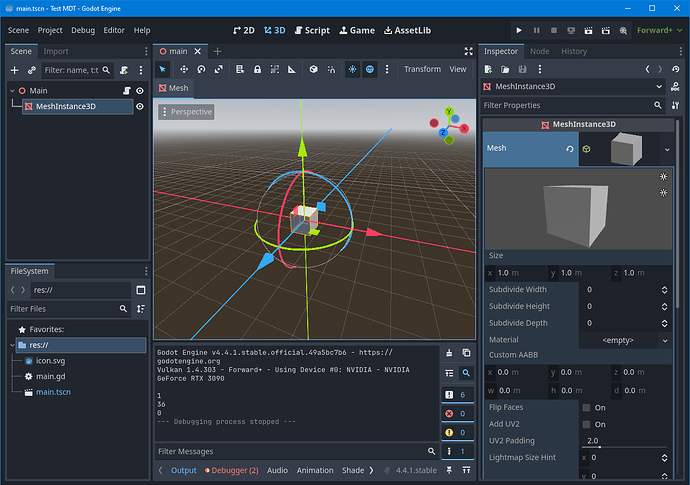Open the Forward+ renderer dropdown
This screenshot has width=690, height=485.
[659, 30]
